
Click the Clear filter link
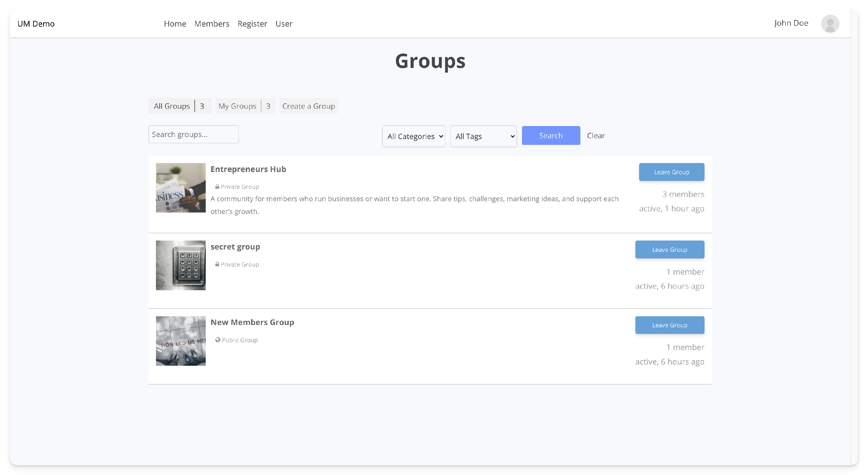point(595,136)
